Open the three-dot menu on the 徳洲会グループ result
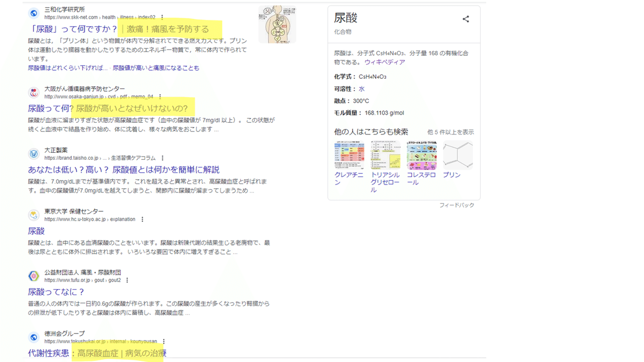644x362 pixels. [164, 342]
